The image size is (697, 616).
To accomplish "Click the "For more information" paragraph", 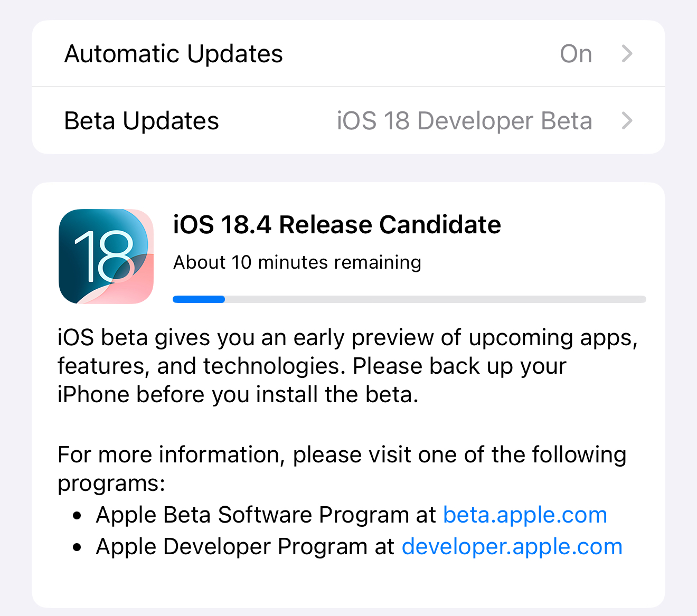I will [341, 455].
